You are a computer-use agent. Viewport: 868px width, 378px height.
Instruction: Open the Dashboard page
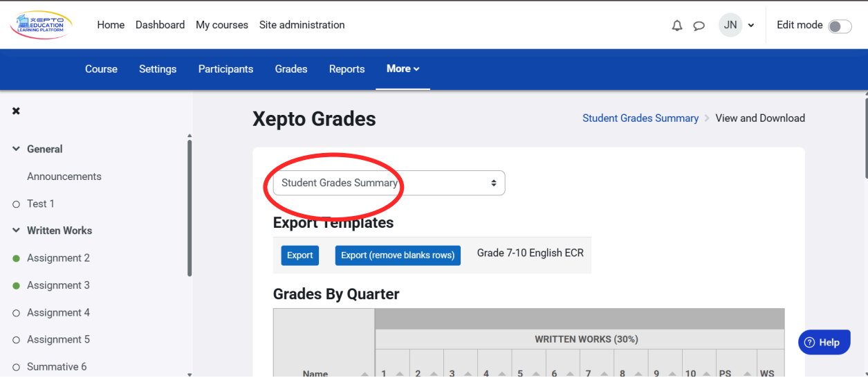point(160,25)
